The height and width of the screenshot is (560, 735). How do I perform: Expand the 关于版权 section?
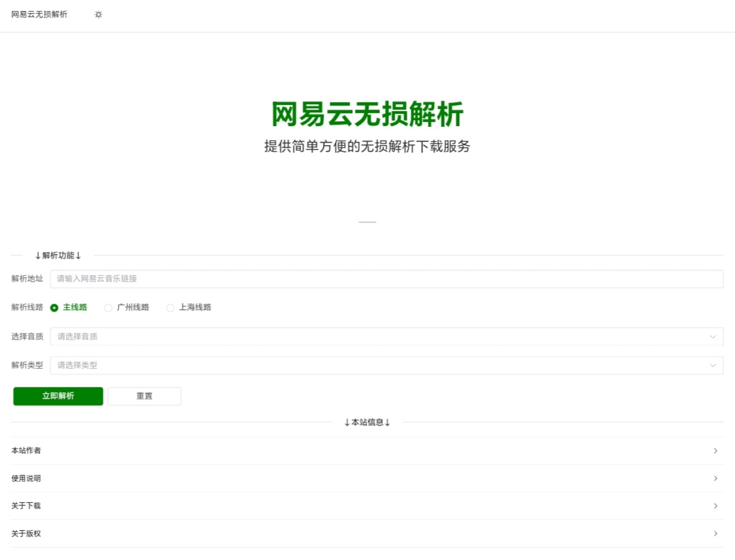(x=368, y=533)
